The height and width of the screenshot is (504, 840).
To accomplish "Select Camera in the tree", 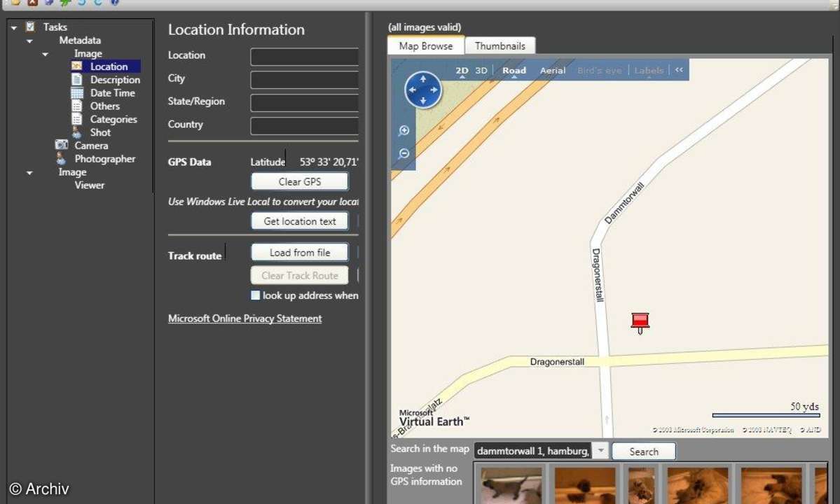I will [91, 145].
